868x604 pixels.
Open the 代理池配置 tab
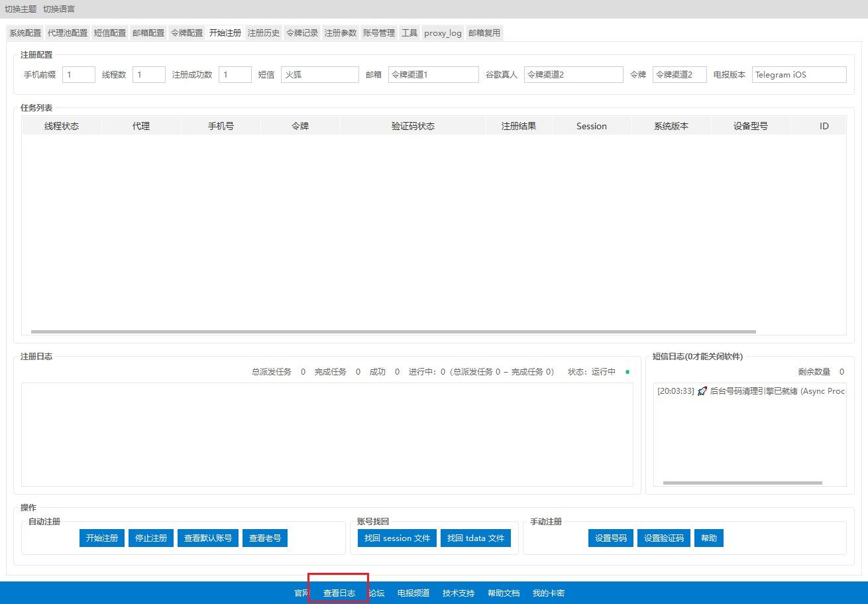[x=68, y=32]
